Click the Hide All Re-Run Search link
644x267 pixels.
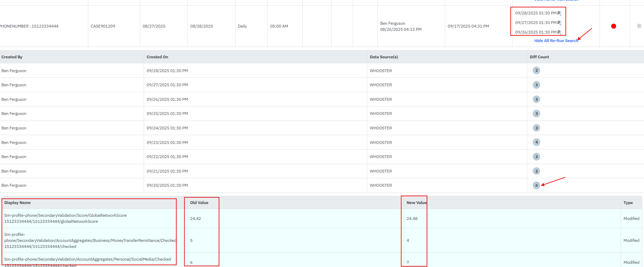[556, 41]
